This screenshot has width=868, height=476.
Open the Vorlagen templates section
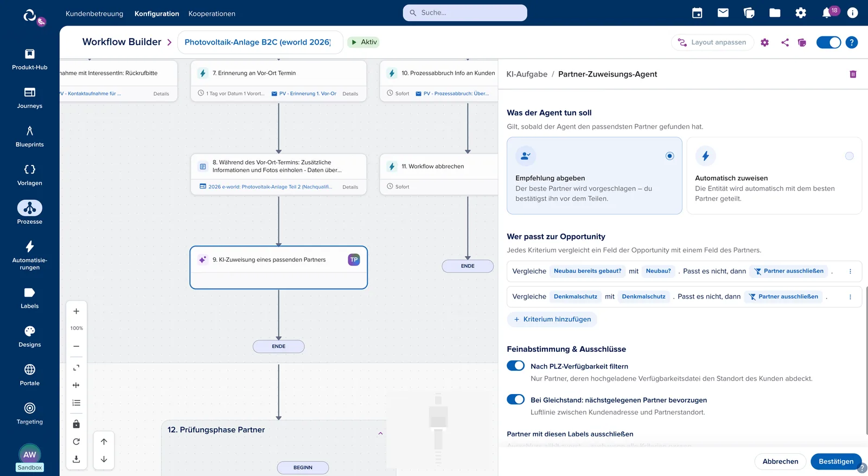(30, 175)
